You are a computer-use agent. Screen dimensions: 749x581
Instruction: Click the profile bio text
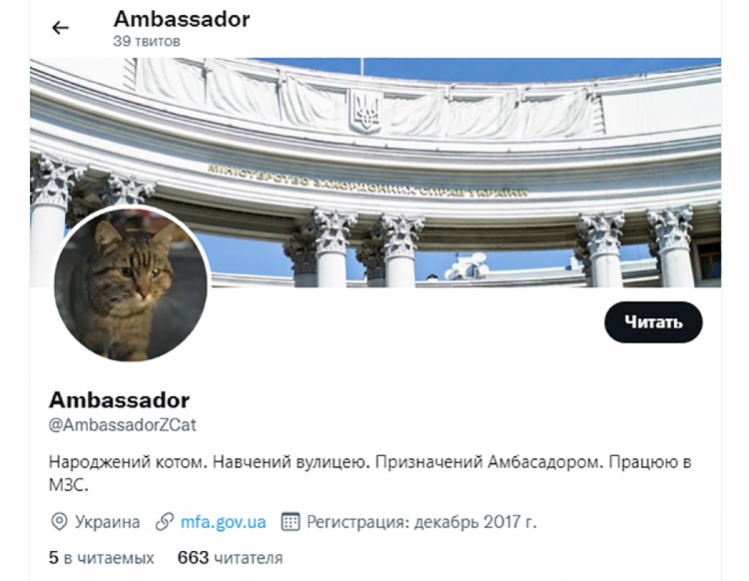point(370,473)
